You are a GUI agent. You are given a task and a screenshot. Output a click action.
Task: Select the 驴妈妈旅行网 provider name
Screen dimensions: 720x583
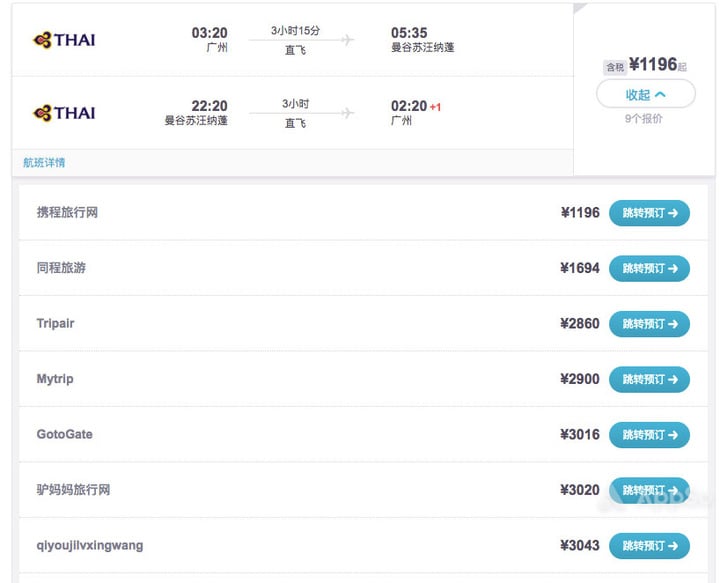[73, 490]
